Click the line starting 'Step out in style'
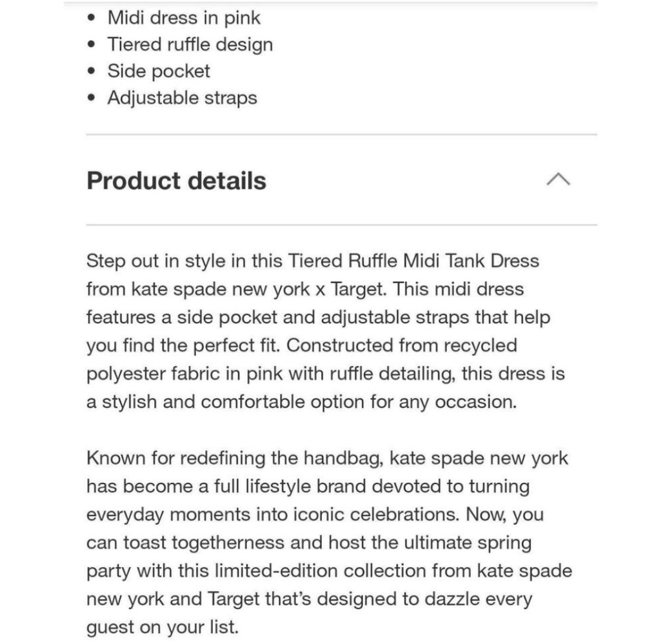 [313, 261]
